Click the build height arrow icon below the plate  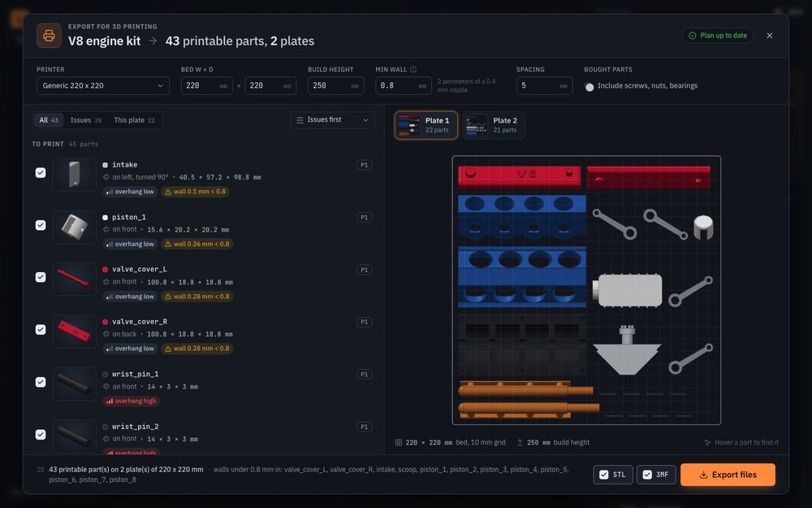(x=520, y=443)
